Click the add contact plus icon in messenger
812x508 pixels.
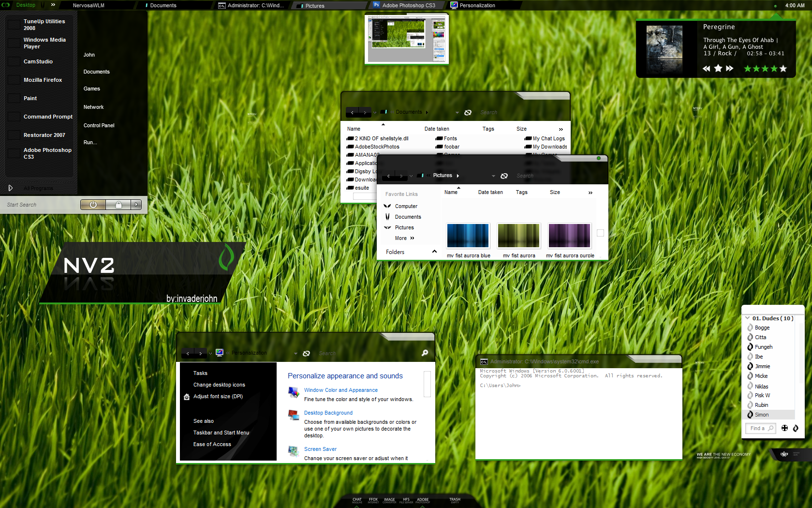(x=784, y=428)
